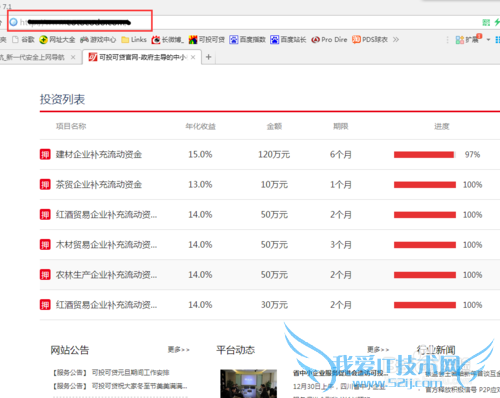Screen dimensions: 500x398
Task: Switch to the 可投可贷官网 tab
Action: pyautogui.click(x=142, y=57)
